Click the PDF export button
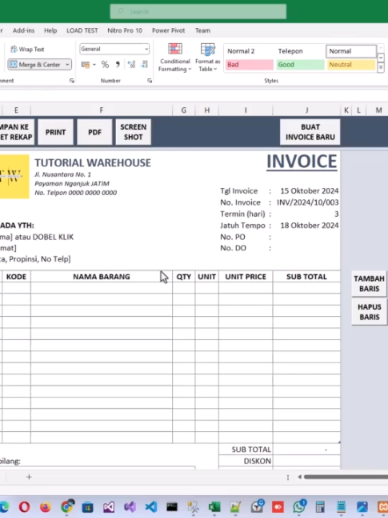This screenshot has width=388, height=518. click(x=95, y=132)
